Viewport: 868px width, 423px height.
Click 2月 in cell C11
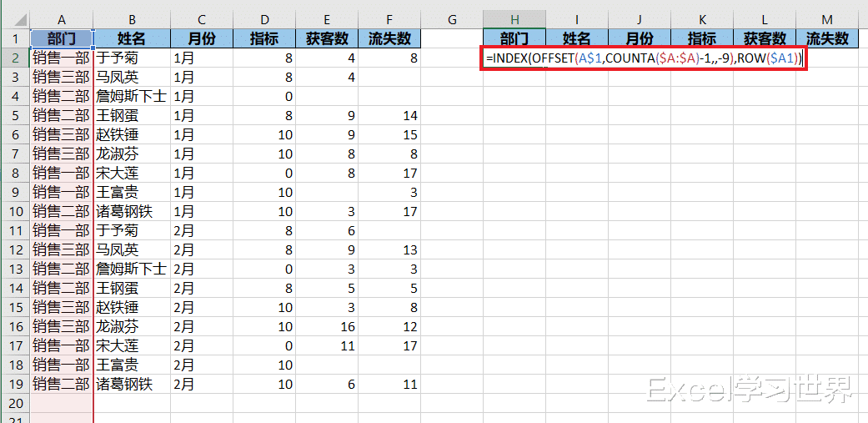pyautogui.click(x=183, y=231)
